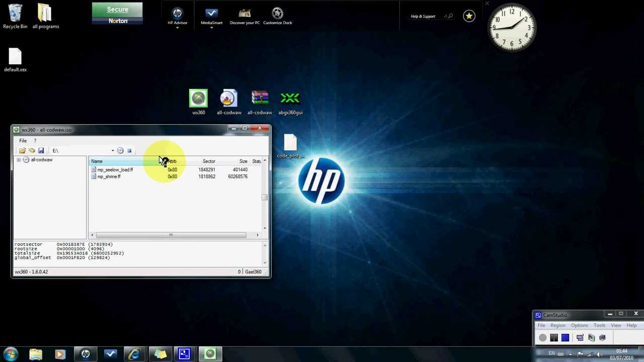Click the file list's vertical scrollbar thumb
This screenshot has height=362, width=644.
click(x=265, y=197)
